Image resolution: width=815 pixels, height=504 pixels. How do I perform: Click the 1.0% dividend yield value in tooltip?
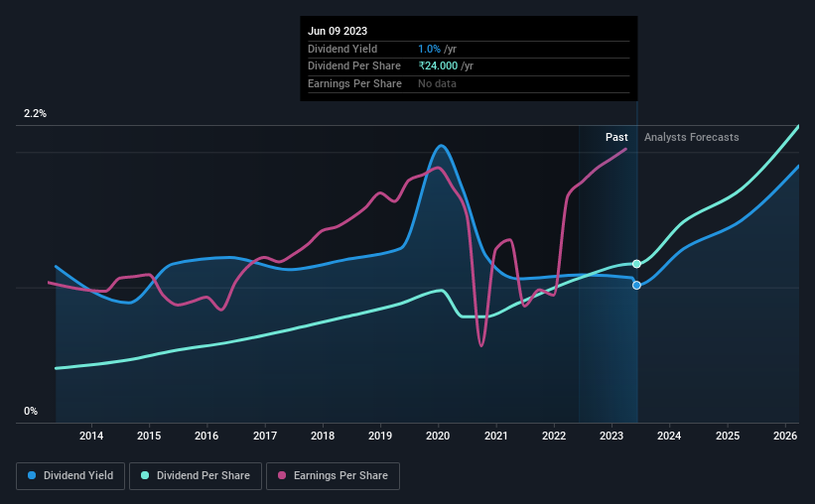pos(429,49)
